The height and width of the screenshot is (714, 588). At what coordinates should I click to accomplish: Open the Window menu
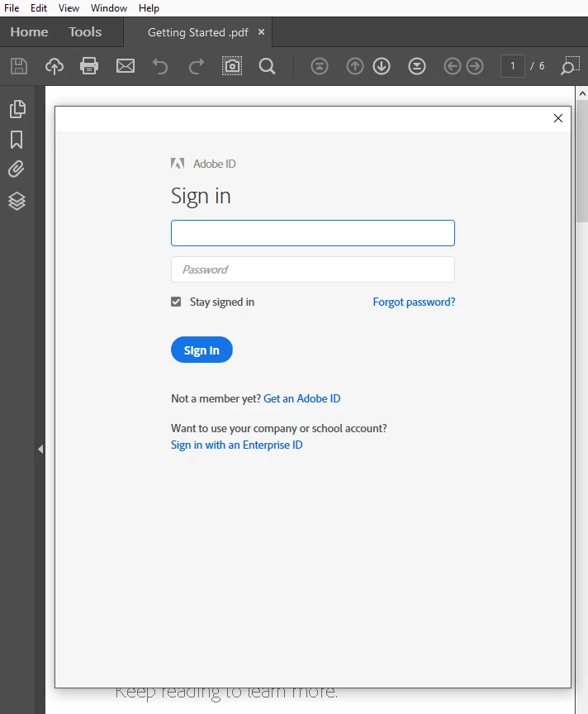click(x=109, y=8)
